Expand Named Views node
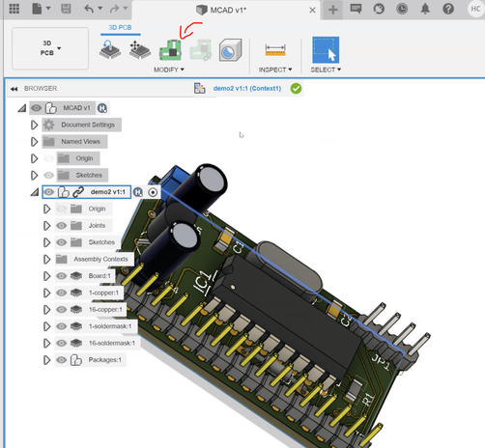 [x=34, y=142]
